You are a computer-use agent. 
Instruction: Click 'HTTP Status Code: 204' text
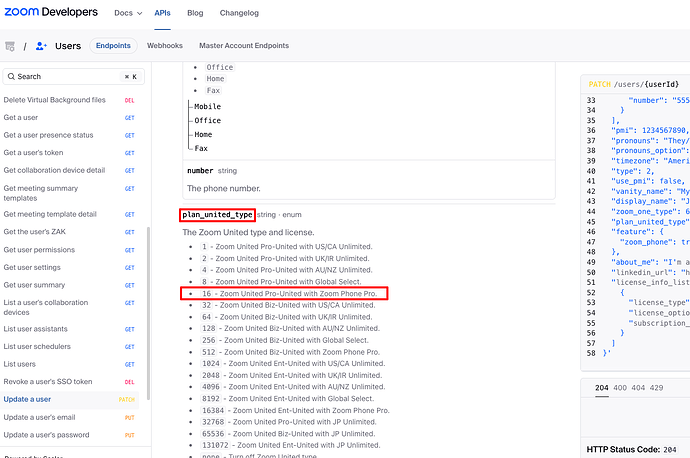pos(631,450)
